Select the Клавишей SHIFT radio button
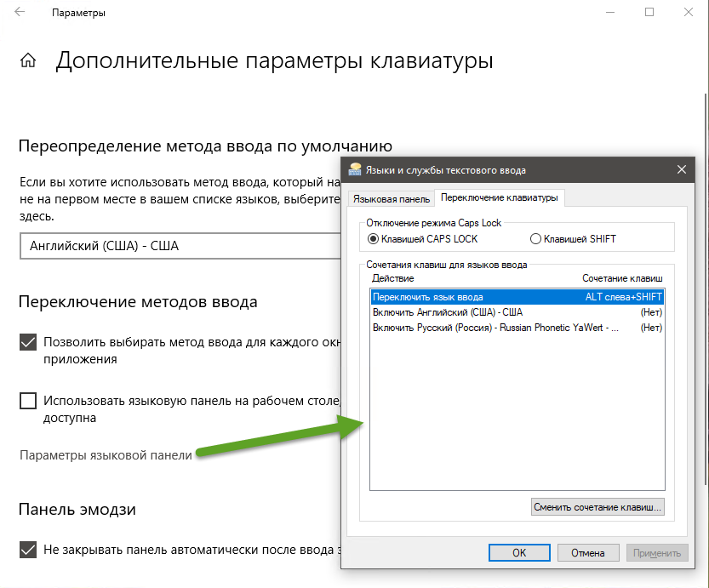 tap(535, 239)
